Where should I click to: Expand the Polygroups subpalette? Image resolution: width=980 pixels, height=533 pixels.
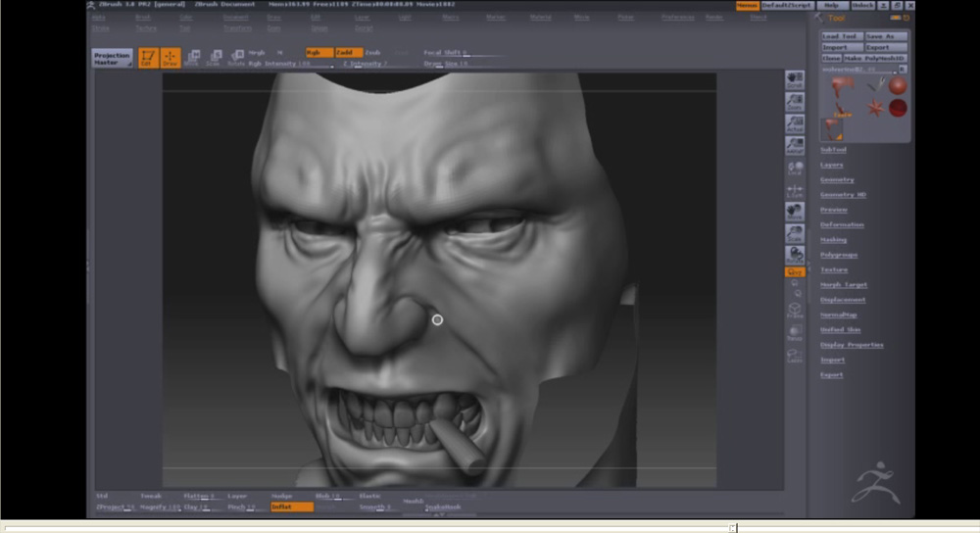[839, 255]
